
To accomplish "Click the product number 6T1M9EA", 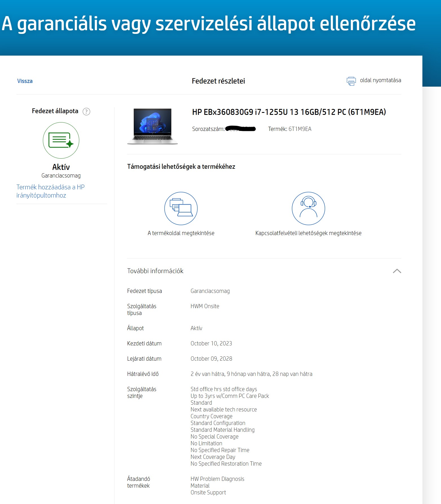I will coord(300,129).
